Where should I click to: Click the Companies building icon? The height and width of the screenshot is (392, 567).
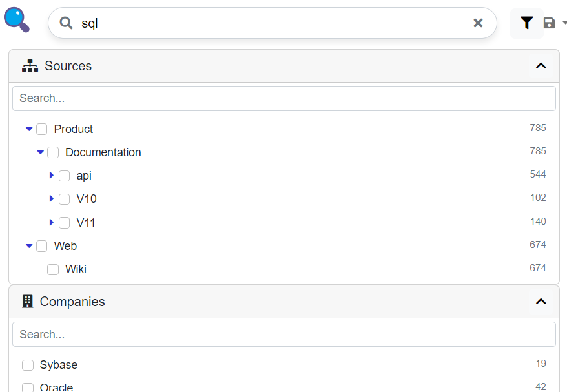[x=27, y=302]
